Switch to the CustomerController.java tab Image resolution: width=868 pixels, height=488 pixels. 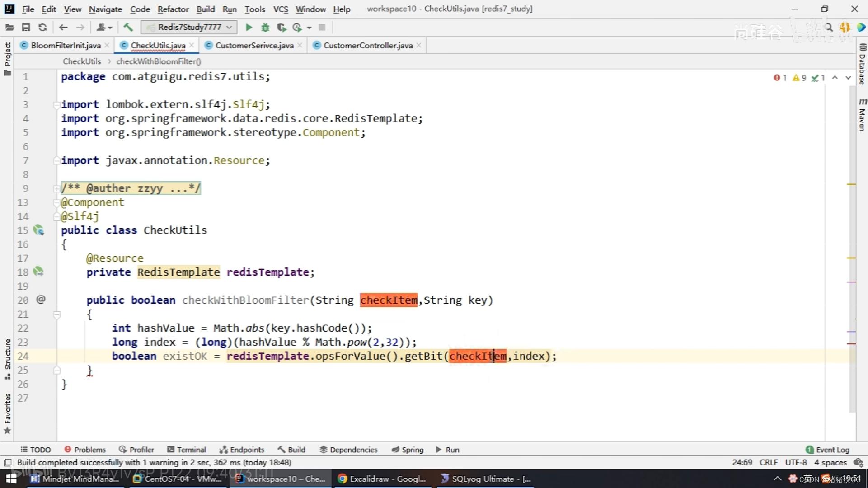(367, 45)
